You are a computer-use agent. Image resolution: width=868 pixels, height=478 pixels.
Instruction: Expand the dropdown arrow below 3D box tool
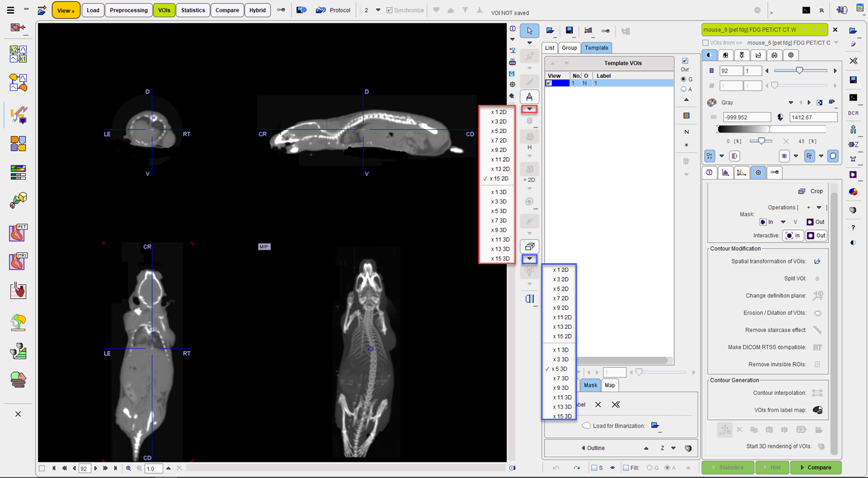coord(529,259)
